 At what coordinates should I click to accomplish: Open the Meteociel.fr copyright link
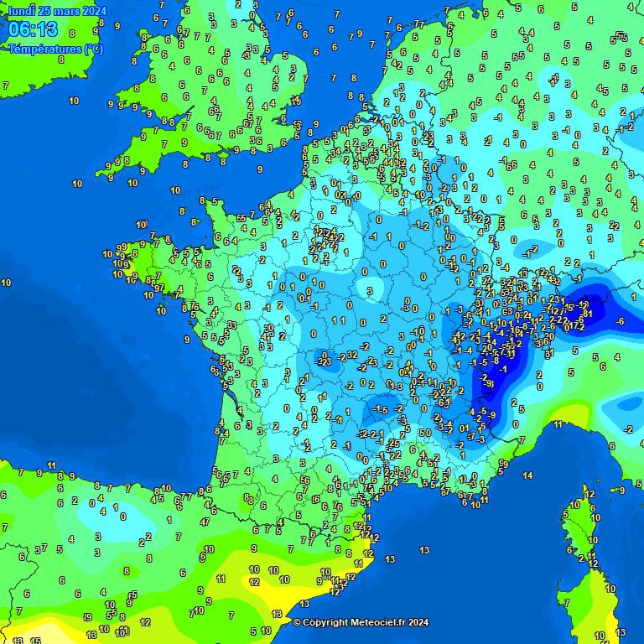pyautogui.click(x=361, y=622)
